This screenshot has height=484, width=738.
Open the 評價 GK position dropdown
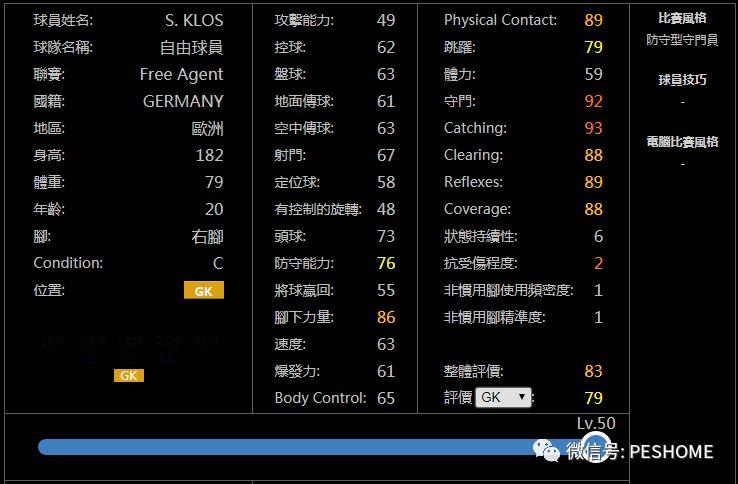(x=503, y=397)
